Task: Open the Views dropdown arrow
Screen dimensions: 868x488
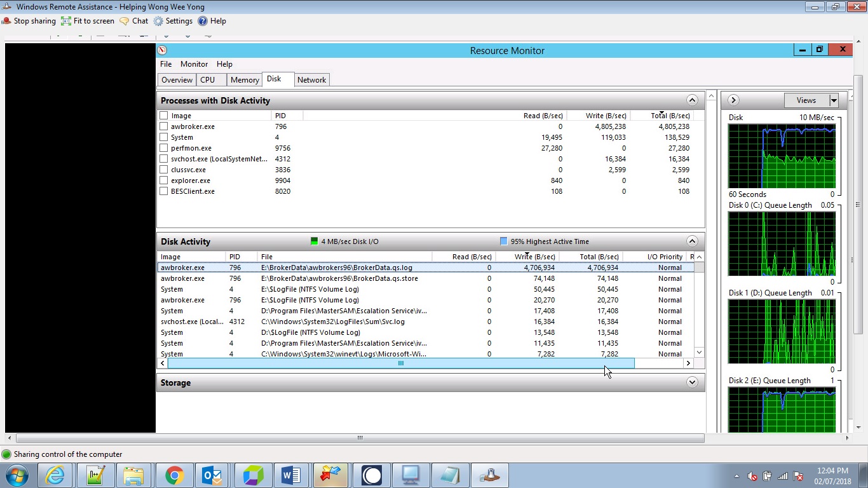Action: 834,100
